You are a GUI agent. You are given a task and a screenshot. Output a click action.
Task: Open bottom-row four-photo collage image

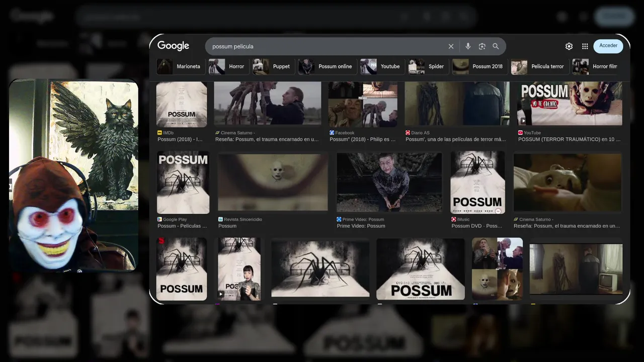(x=497, y=269)
